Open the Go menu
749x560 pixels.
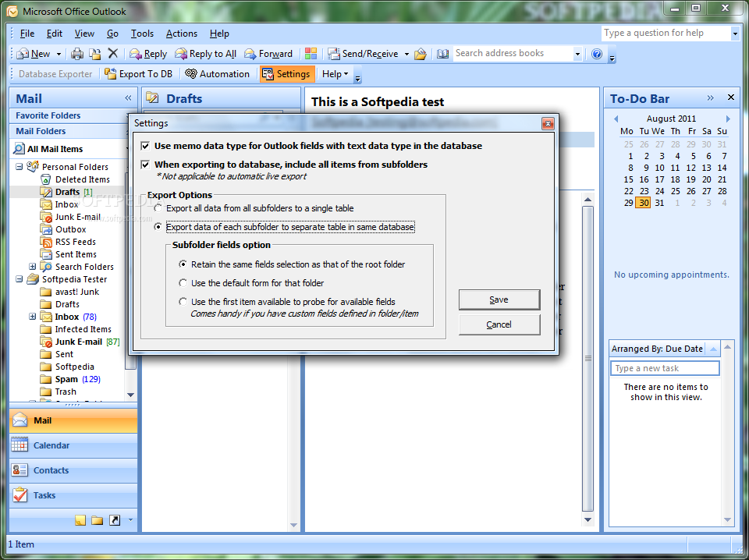point(112,34)
